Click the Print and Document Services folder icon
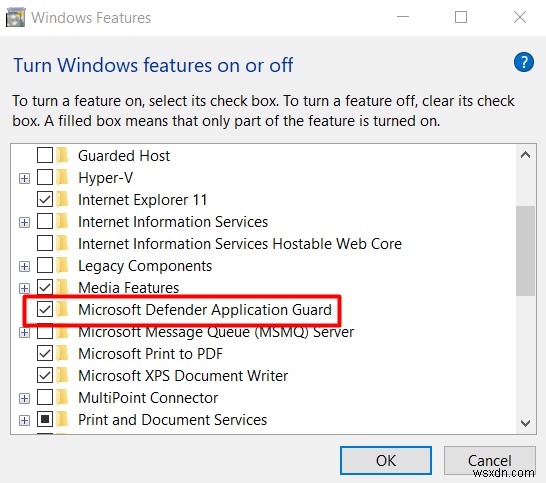Viewport: 546px width, 483px height. (x=63, y=419)
